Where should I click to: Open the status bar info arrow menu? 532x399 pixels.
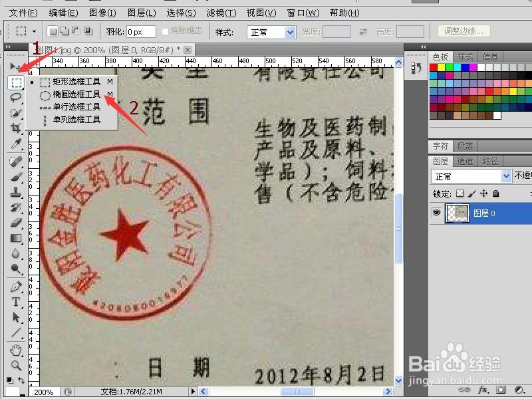193,391
